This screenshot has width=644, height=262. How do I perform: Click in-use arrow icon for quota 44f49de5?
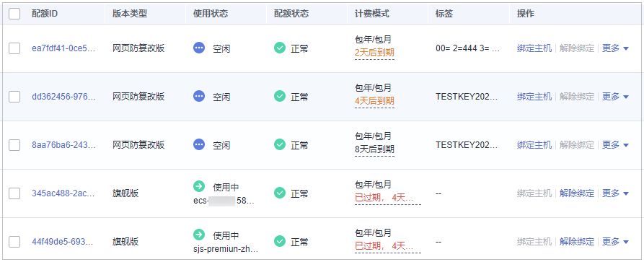point(199,235)
